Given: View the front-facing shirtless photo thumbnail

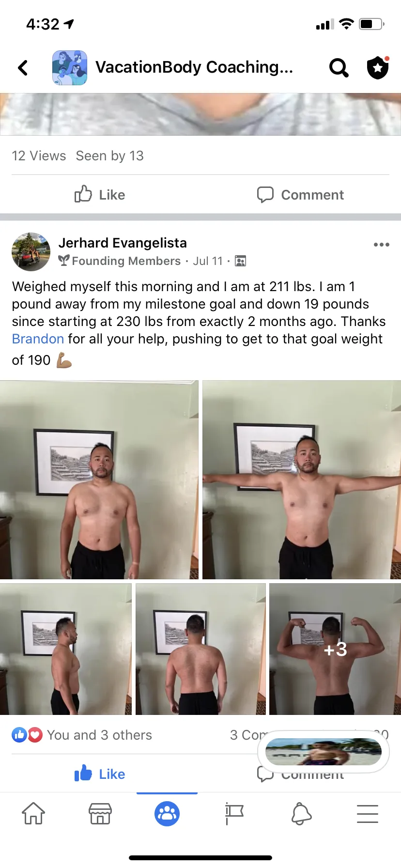Looking at the screenshot, I should 99,480.
